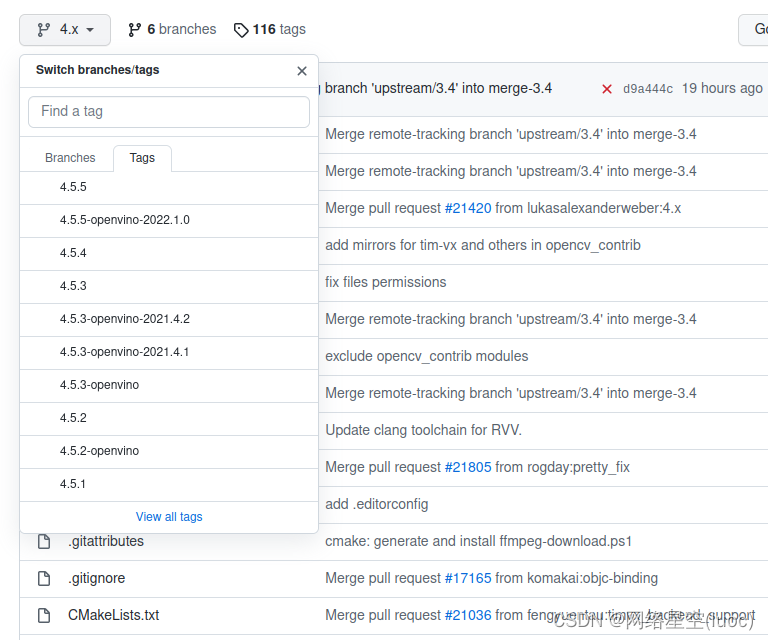
Task: Select tag 4.5.5
Action: pyautogui.click(x=169, y=187)
